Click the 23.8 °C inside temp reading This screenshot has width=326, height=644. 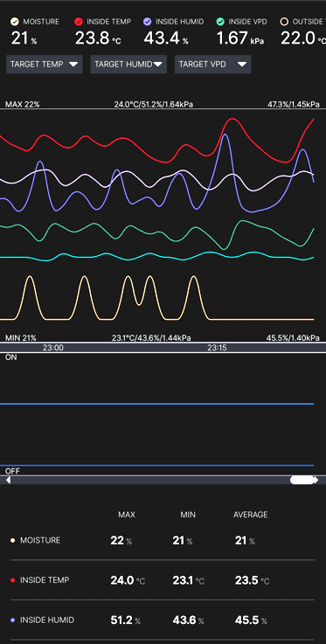pyautogui.click(x=98, y=39)
